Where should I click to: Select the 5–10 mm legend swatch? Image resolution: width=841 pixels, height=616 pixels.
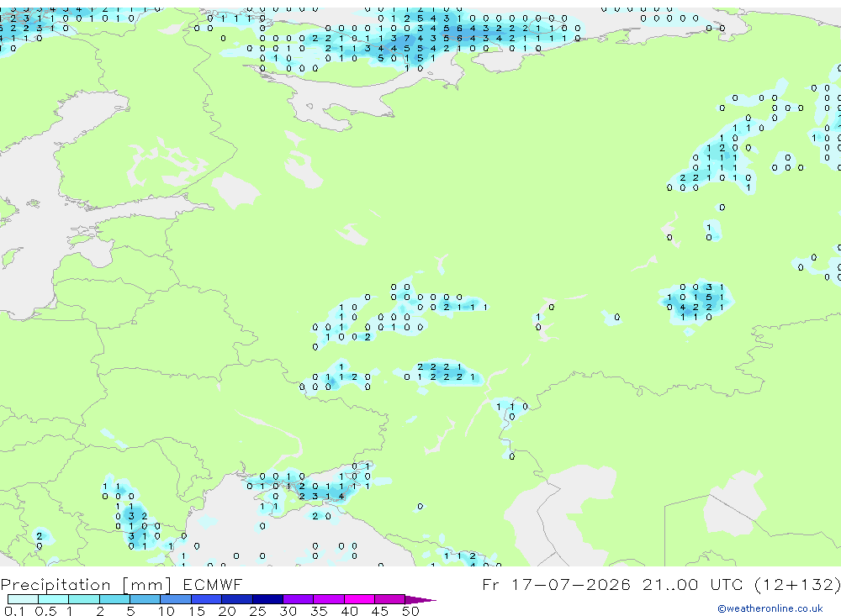145,599
